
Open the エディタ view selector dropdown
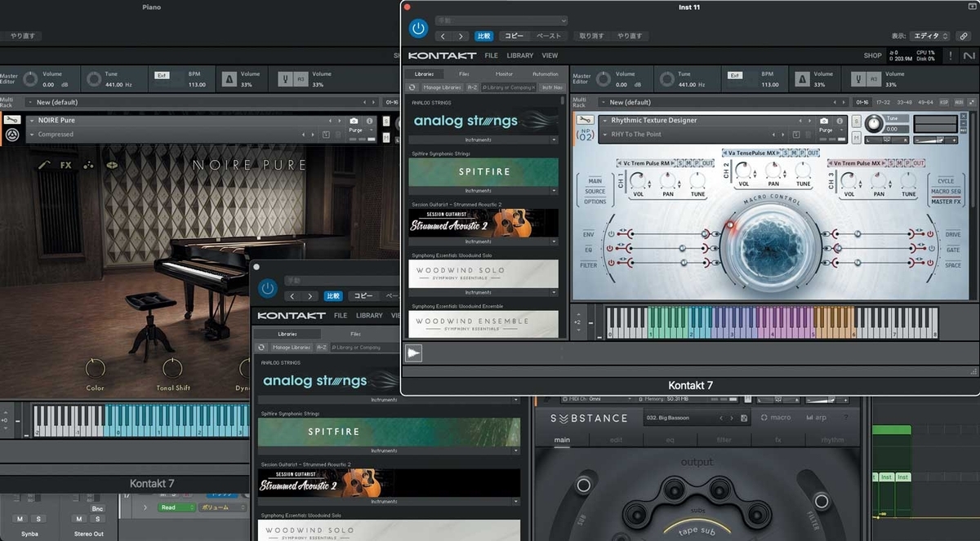pos(930,36)
